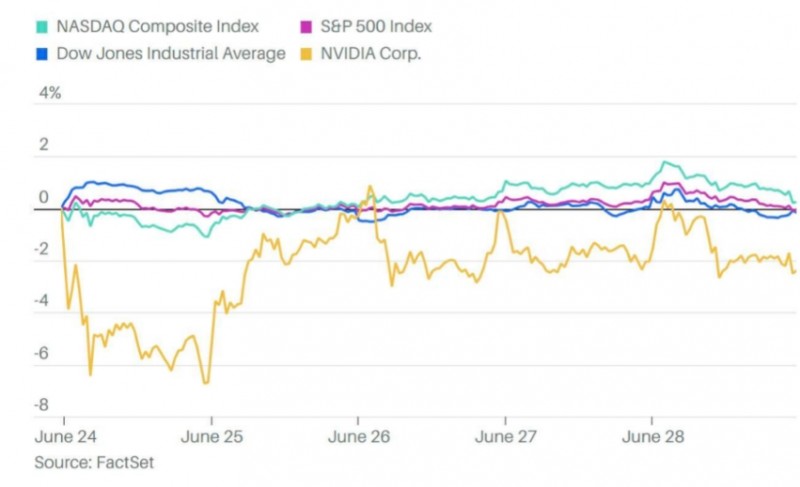Click the 4% y-axis label

point(49,94)
